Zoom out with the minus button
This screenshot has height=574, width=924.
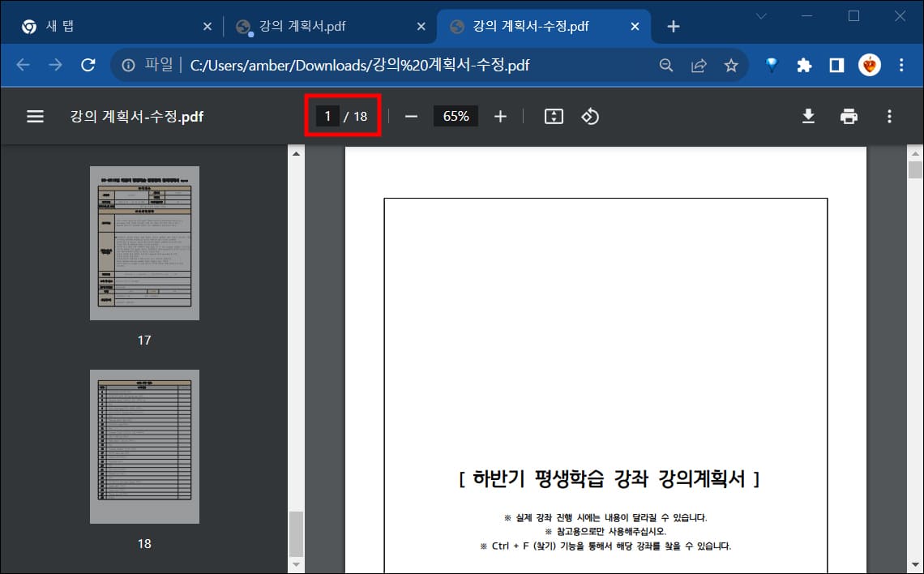411,116
